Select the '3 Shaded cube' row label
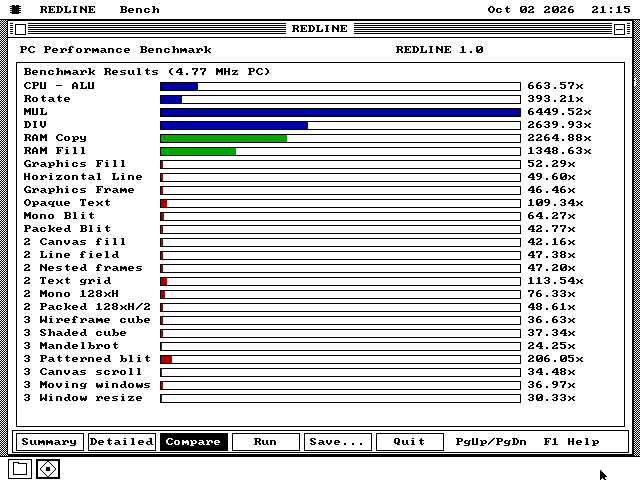640x480 pixels. 75,333
